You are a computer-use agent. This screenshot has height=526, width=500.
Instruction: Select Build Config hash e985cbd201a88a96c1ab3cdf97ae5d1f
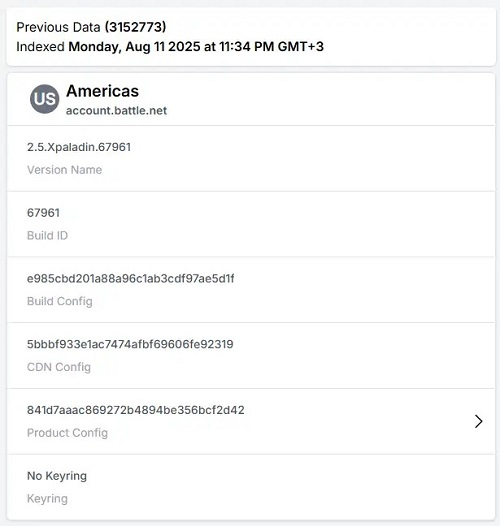coord(131,278)
